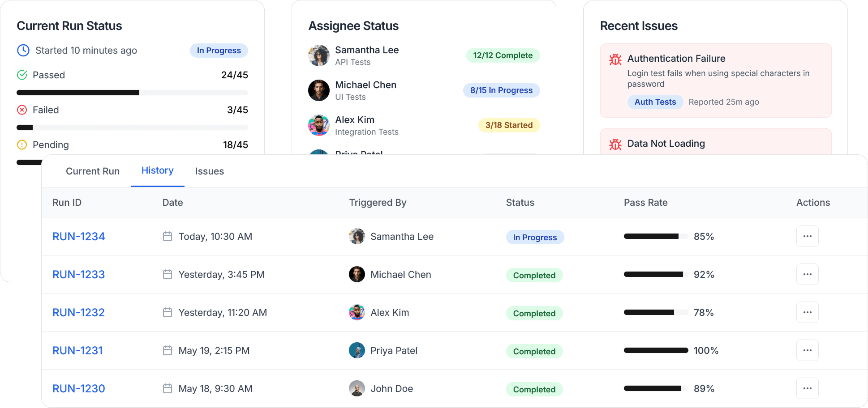
Task: Click the Passed progress bar
Action: tap(132, 93)
